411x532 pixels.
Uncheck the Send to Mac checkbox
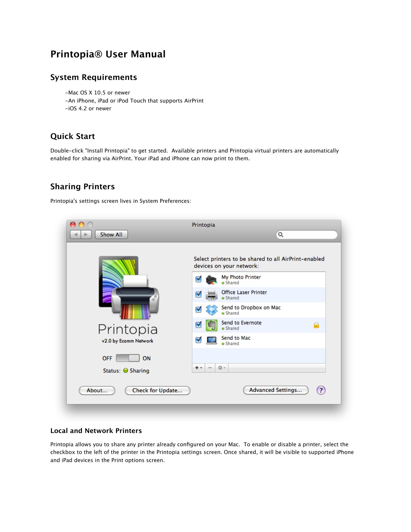(199, 340)
